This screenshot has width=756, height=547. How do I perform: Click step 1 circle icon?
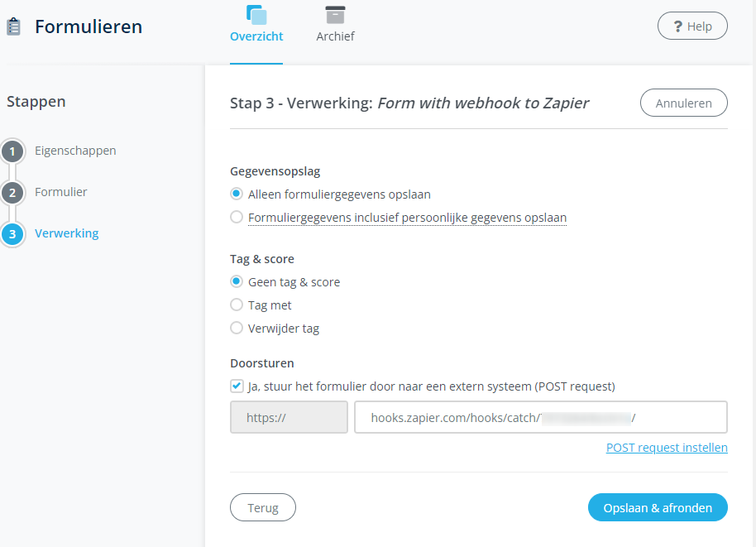pyautogui.click(x=12, y=151)
